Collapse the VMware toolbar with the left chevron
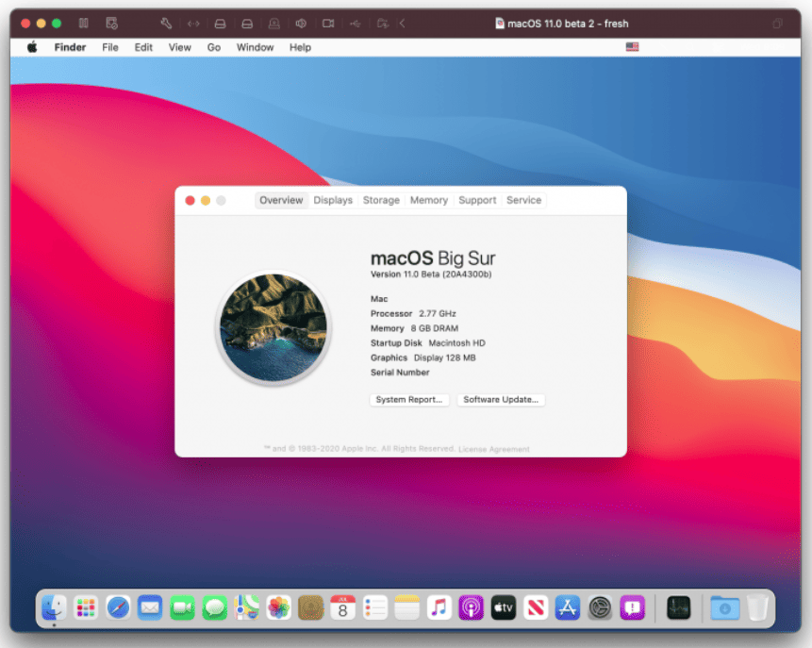Viewport: 812px width, 648px height. [403, 24]
